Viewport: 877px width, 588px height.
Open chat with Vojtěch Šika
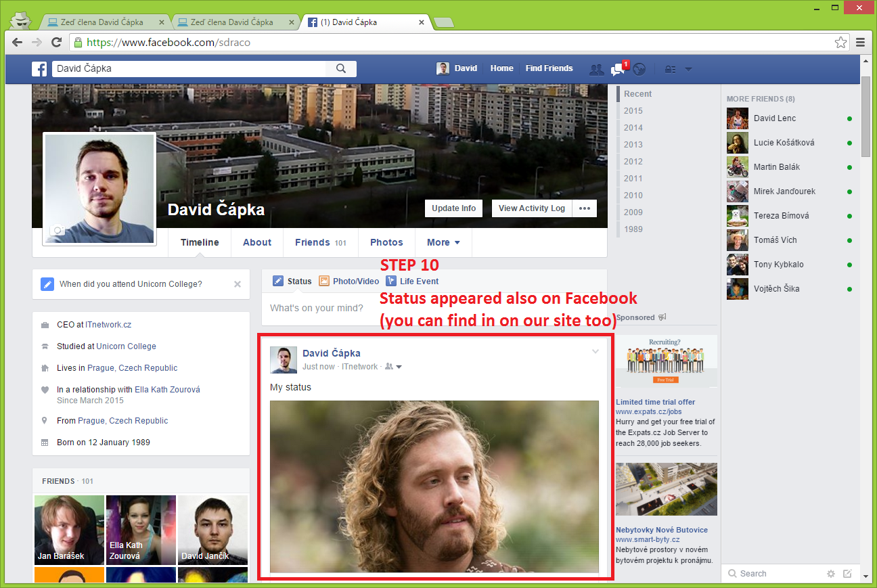(789, 289)
